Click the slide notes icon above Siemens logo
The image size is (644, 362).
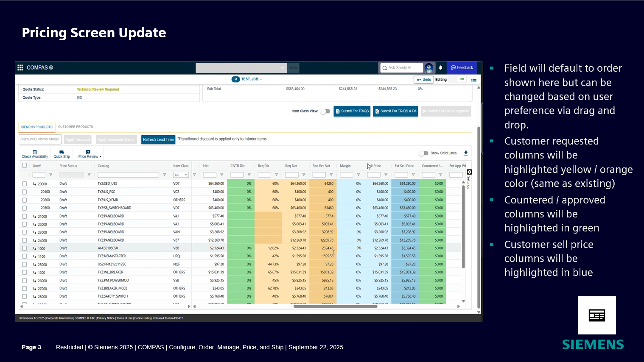[597, 315]
